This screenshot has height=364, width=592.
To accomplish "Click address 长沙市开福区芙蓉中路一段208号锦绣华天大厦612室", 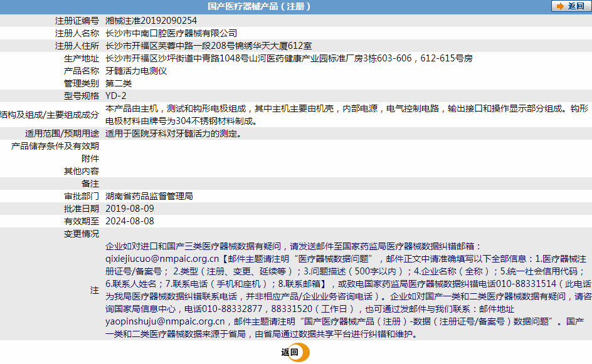I will coord(208,46).
